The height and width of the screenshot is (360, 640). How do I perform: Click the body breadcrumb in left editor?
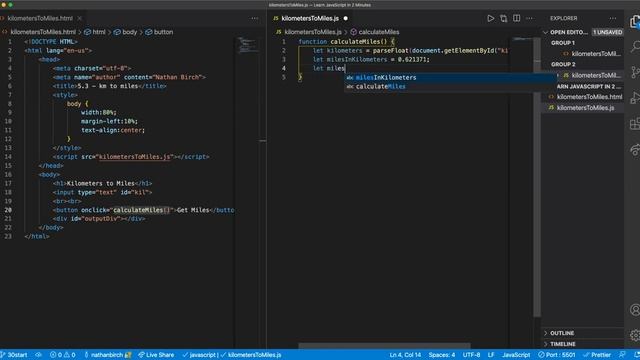coord(126,32)
